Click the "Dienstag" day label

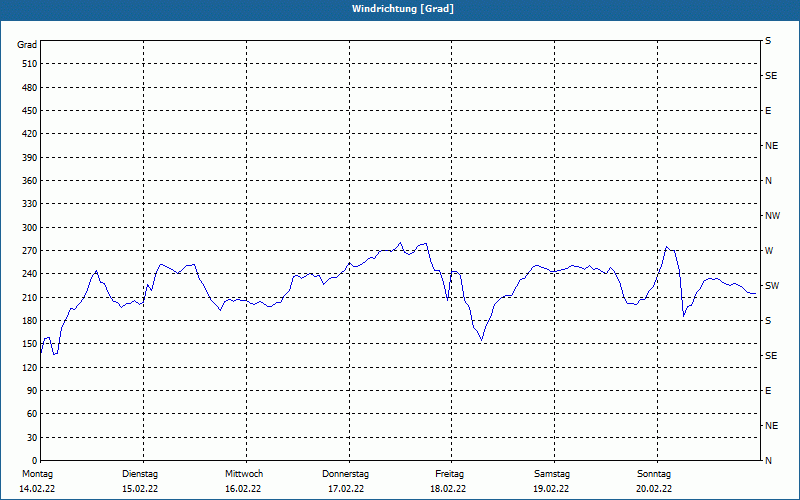pos(140,474)
